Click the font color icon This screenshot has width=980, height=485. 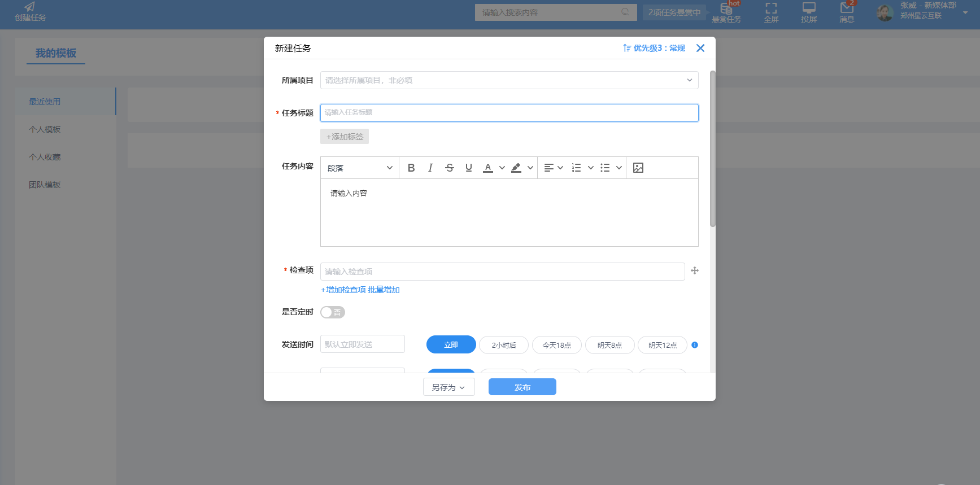pyautogui.click(x=488, y=168)
